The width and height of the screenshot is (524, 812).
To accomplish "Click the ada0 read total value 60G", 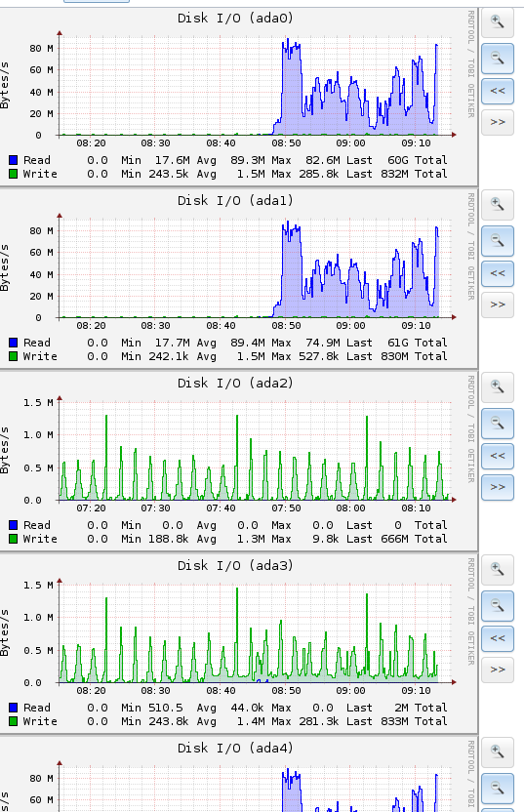I will tap(398, 160).
